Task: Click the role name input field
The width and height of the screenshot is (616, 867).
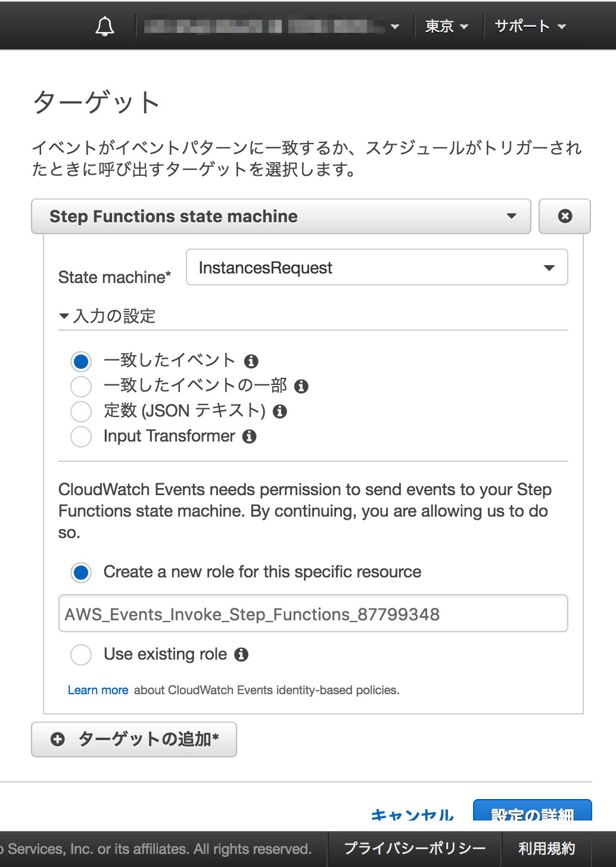Action: (x=313, y=613)
